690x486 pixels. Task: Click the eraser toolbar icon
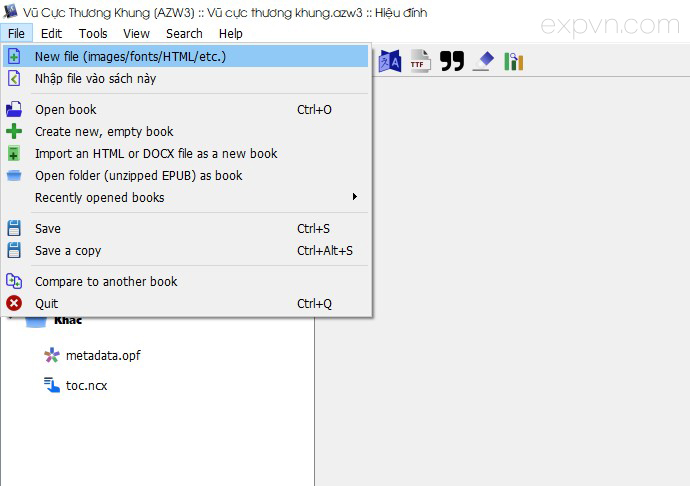tap(483, 62)
